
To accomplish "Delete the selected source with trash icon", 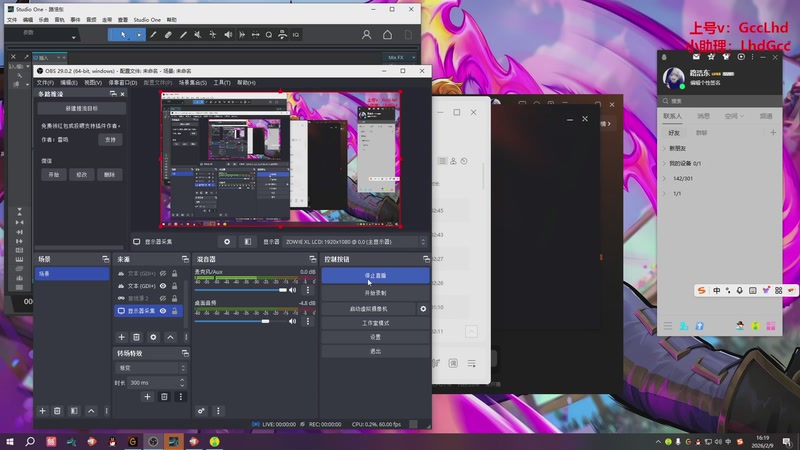I will click(x=138, y=337).
